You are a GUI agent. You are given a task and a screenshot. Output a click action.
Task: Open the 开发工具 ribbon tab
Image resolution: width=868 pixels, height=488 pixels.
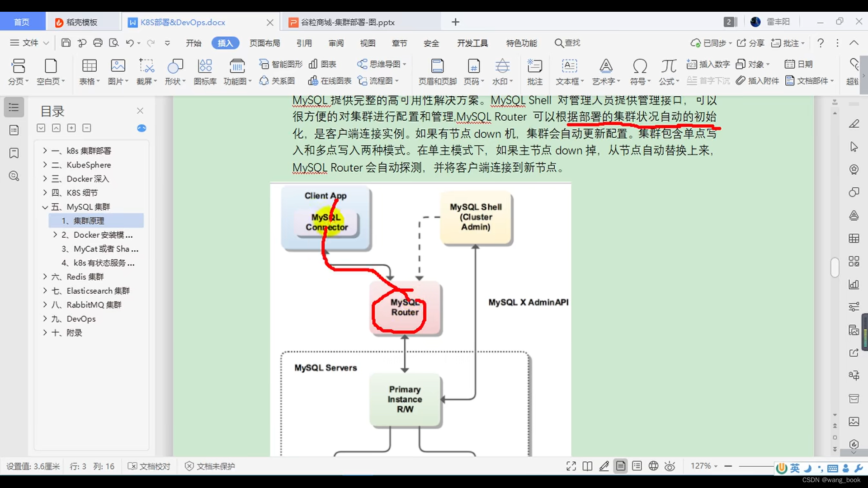click(x=472, y=43)
